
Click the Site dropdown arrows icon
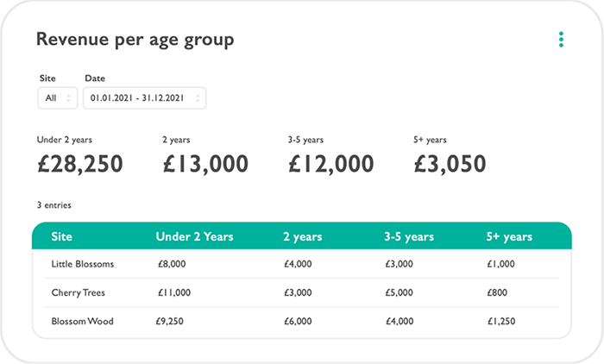coord(68,97)
